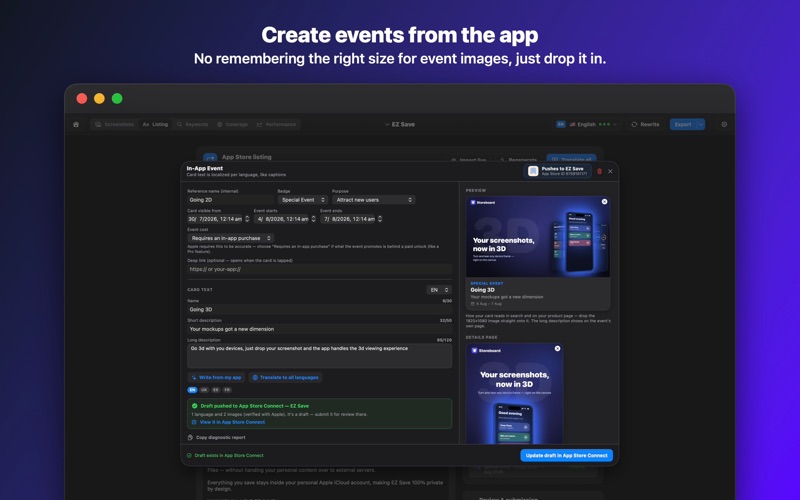800x500 pixels.
Task: Switch to the Screenshots tab
Action: point(114,124)
